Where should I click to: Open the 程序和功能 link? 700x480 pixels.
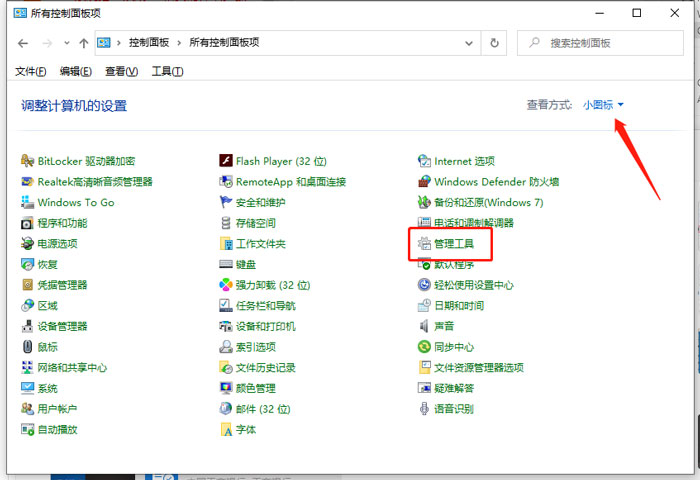pos(62,223)
